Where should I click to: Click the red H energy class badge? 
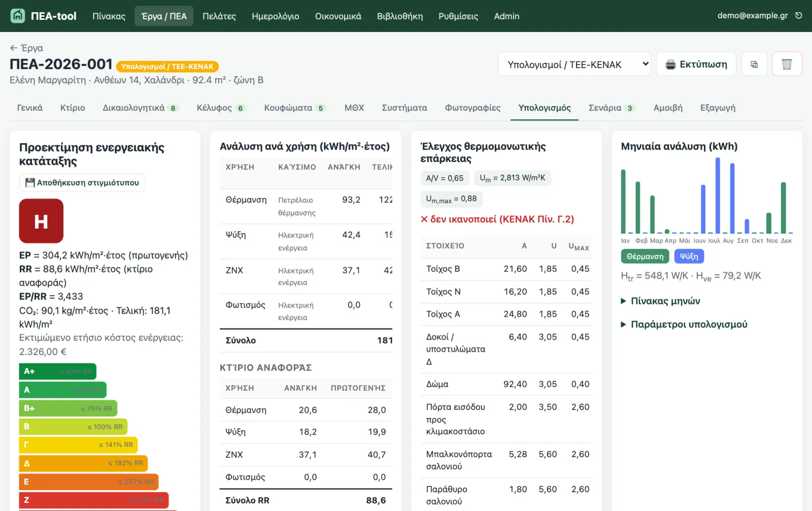(41, 221)
